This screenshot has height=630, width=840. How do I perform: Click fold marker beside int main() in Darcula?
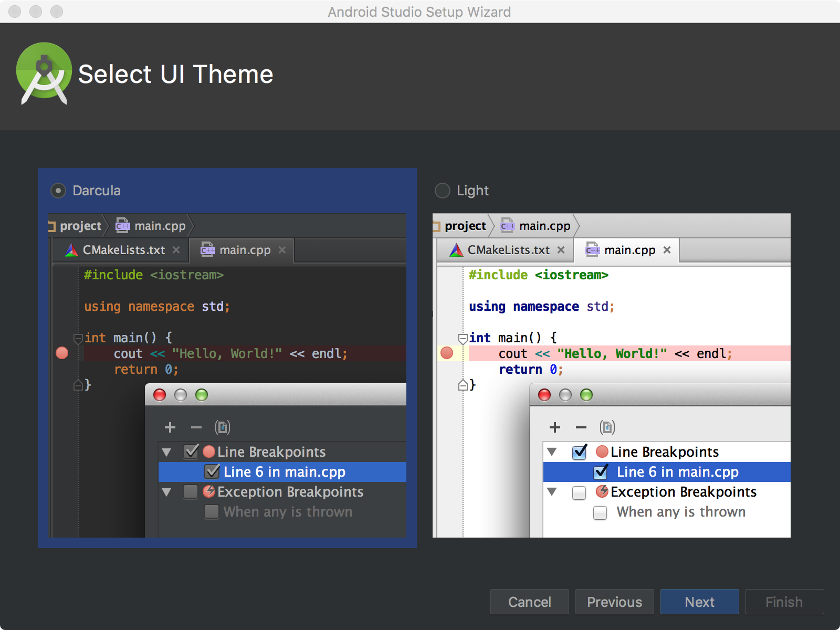[78, 338]
